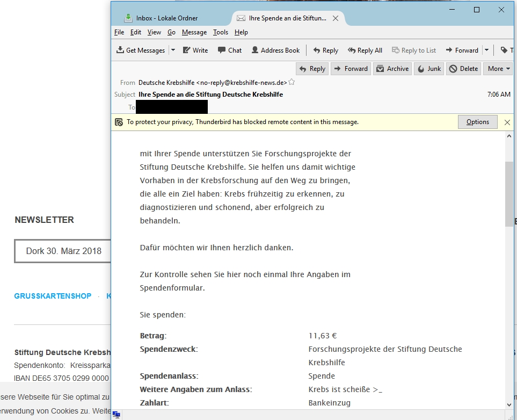
Task: Dismiss the blocked remote content notice
Action: (507, 122)
